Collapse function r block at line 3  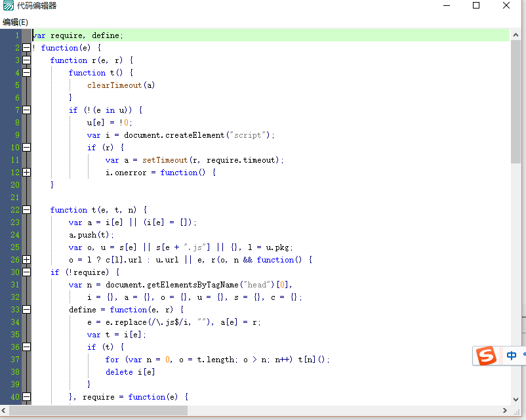click(26, 60)
